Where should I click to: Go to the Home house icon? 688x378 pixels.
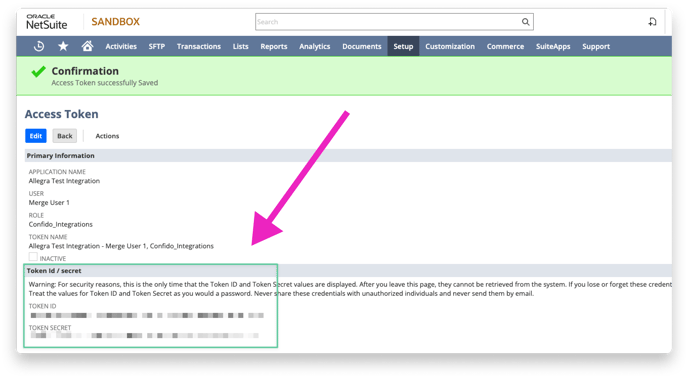[87, 46]
